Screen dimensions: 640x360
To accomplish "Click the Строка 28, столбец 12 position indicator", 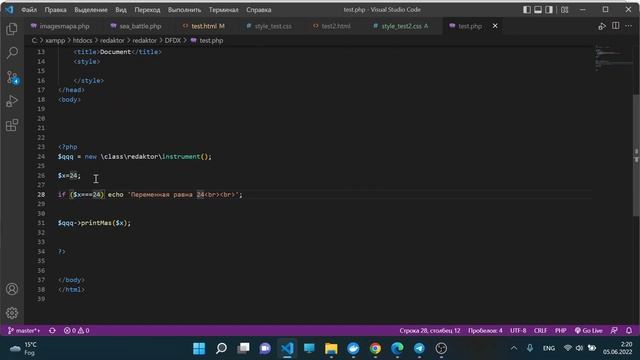I will [429, 331].
